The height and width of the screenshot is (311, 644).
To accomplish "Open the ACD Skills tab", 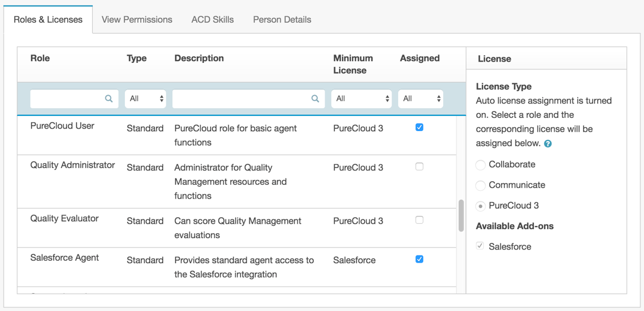I will pos(213,20).
